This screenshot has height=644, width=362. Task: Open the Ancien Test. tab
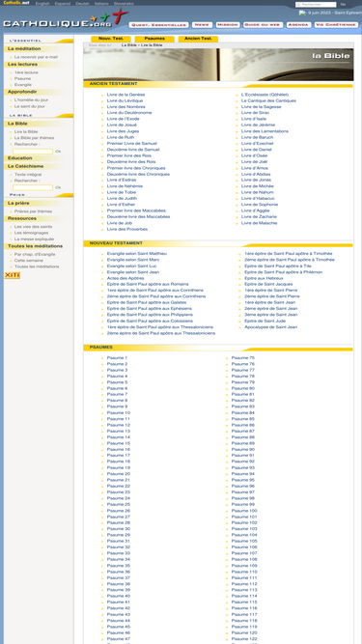[198, 39]
